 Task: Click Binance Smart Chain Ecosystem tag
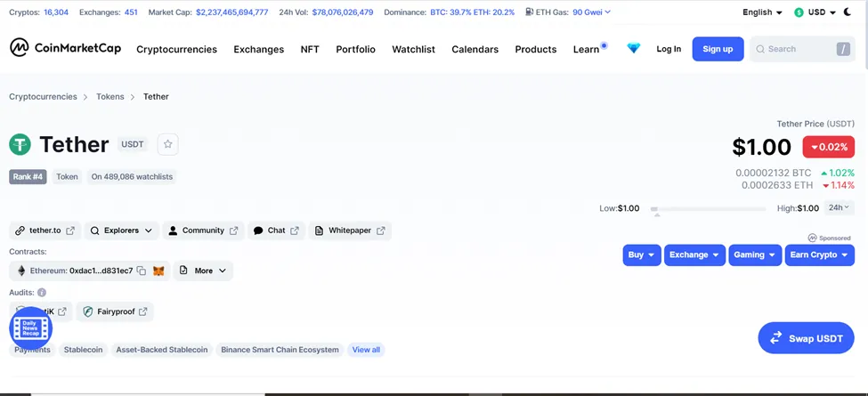[x=280, y=350]
